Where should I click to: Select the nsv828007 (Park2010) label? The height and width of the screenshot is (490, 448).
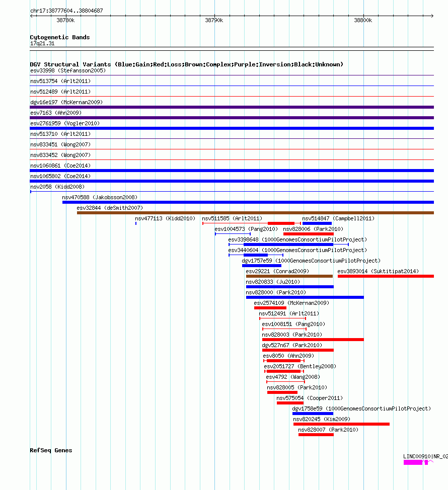point(328,430)
